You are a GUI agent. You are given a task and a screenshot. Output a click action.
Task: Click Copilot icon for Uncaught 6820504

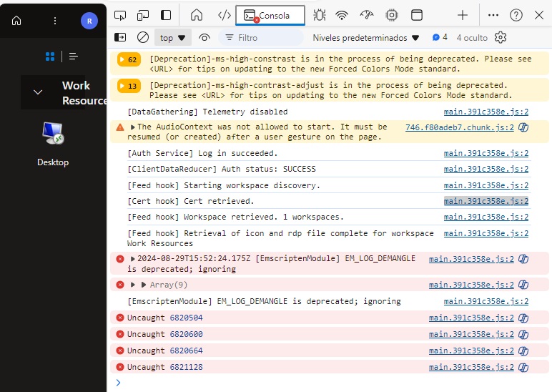523,318
